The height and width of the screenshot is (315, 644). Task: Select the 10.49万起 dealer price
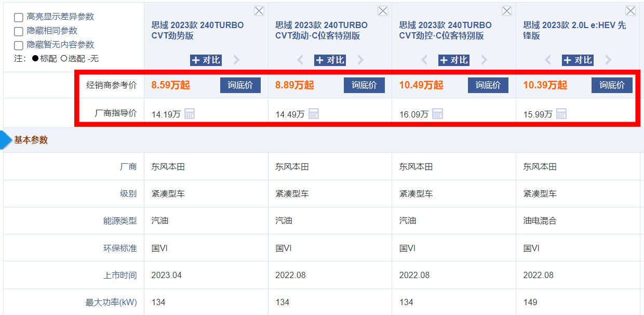(x=421, y=85)
